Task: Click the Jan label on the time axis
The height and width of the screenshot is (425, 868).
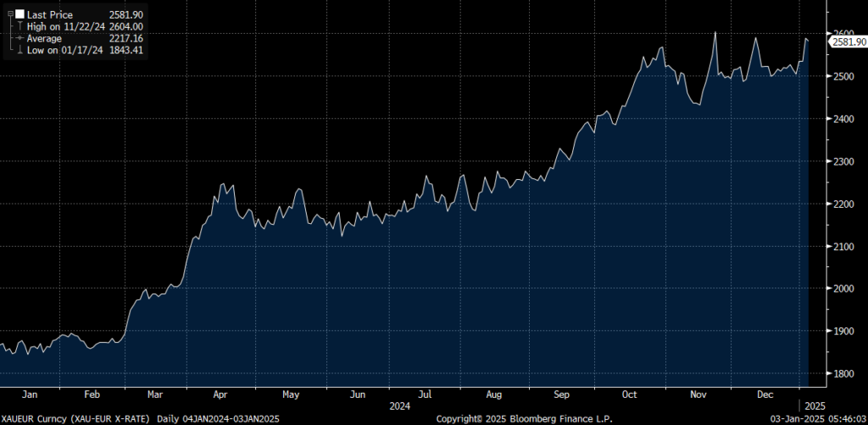Action: [27, 394]
